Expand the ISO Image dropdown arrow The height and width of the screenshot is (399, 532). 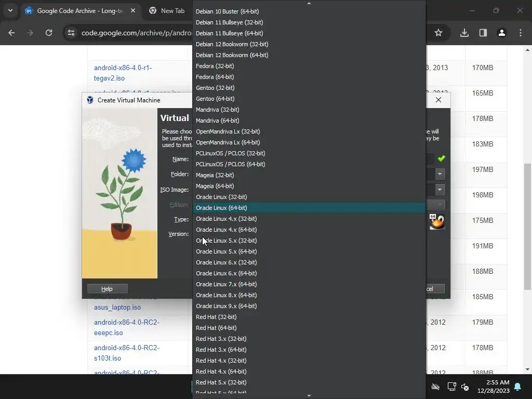click(440, 189)
